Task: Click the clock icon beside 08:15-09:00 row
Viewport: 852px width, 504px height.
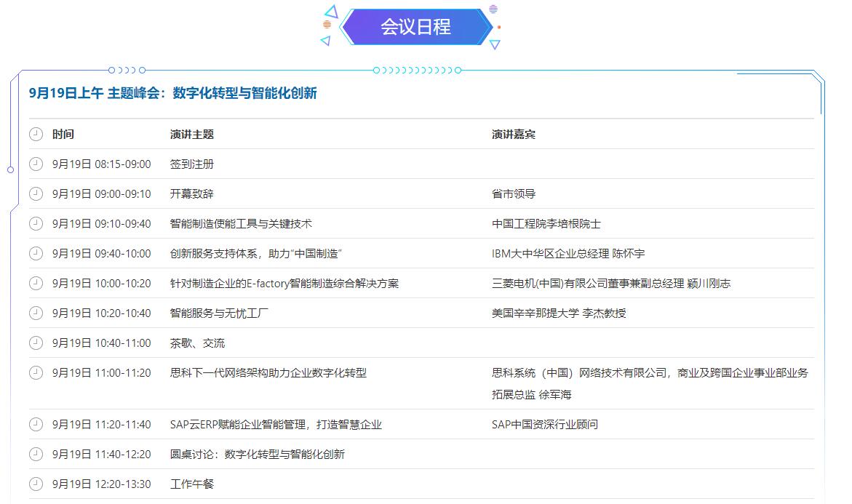Action: (36, 164)
